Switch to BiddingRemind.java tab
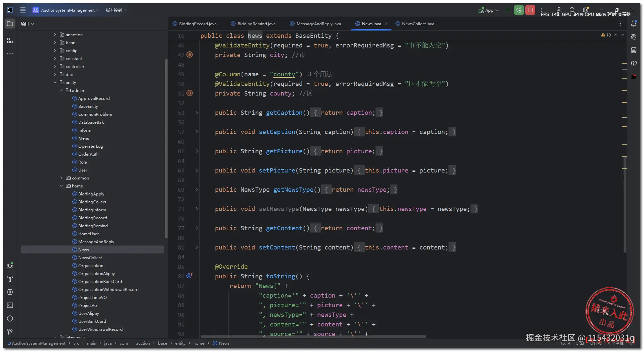This screenshot has height=352, width=644. 253,24
